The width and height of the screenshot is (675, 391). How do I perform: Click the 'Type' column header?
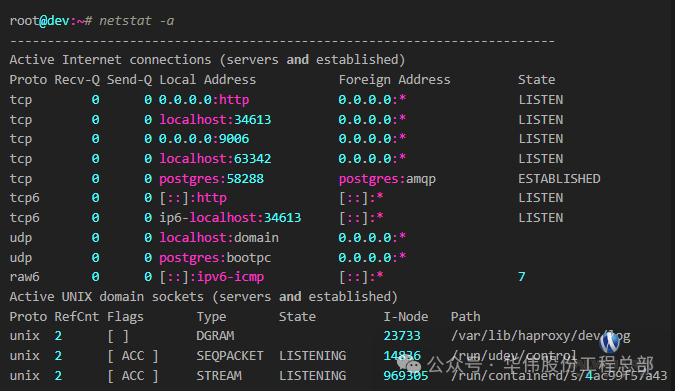[211, 317]
